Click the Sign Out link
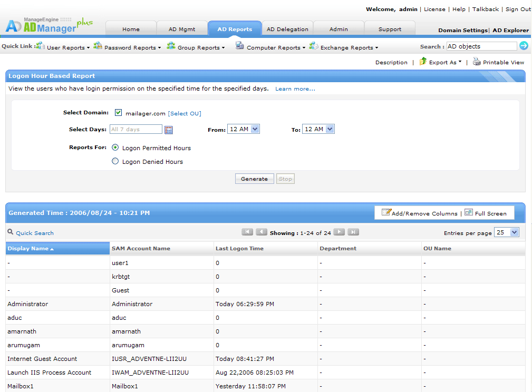Screen dimensions: 532x392 coord(518,9)
